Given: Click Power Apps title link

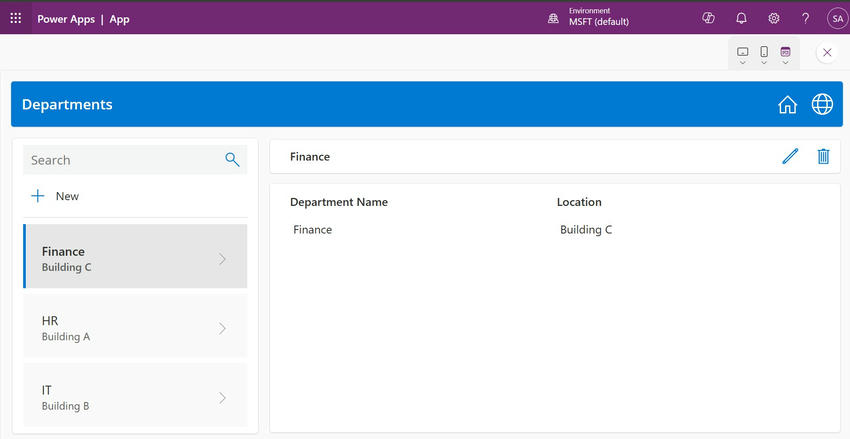Looking at the screenshot, I should 66,19.
